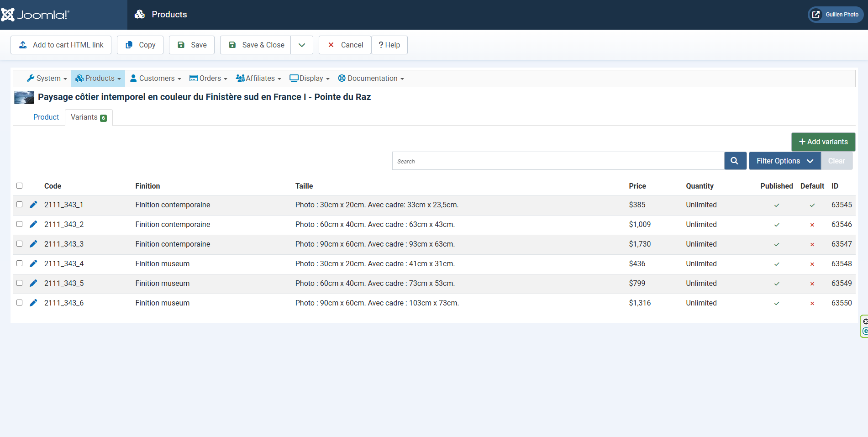
Task: Tick checkbox for variant 2111_343_2
Action: click(20, 224)
